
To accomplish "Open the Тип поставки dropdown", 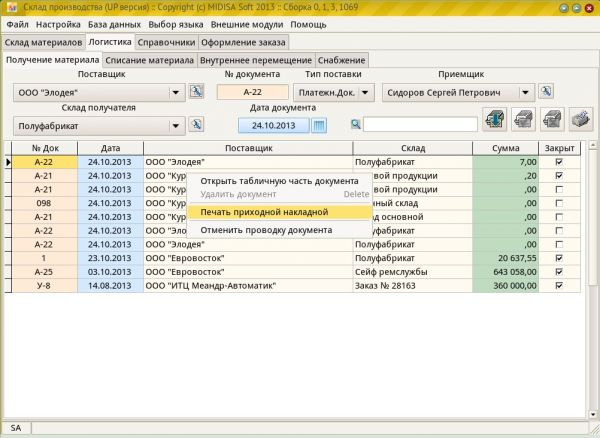I will coord(365,92).
